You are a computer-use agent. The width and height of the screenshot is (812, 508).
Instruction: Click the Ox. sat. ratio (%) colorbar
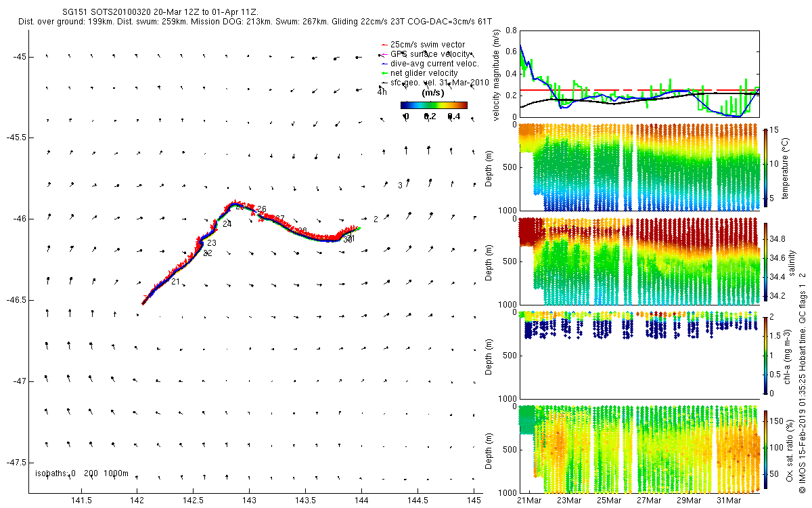(766, 447)
